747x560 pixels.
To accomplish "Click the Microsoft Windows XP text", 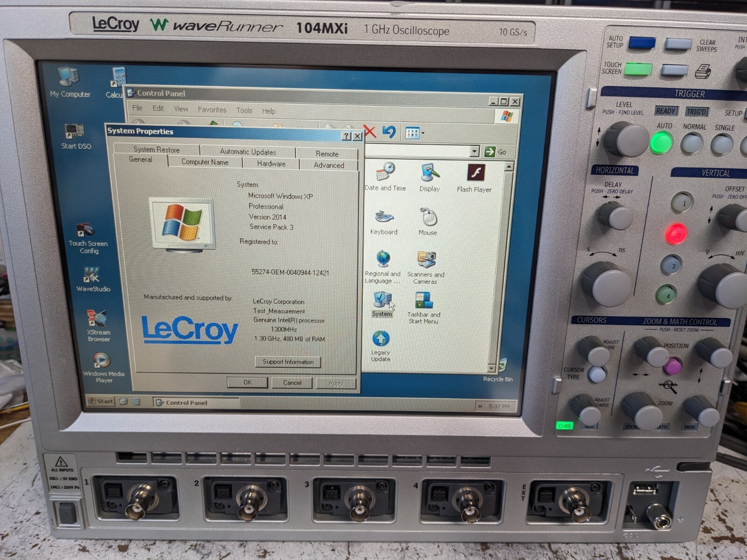I will [x=280, y=196].
